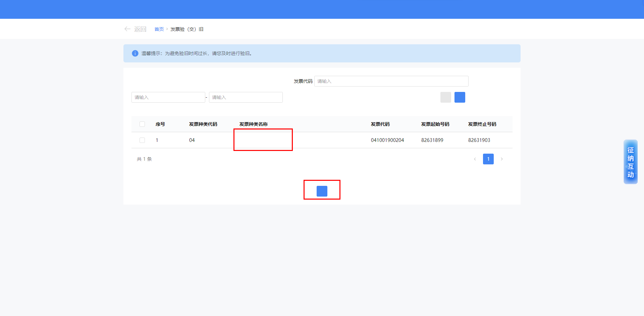Focus the 发票代码 input field
This screenshot has width=644, height=316.
(391, 81)
